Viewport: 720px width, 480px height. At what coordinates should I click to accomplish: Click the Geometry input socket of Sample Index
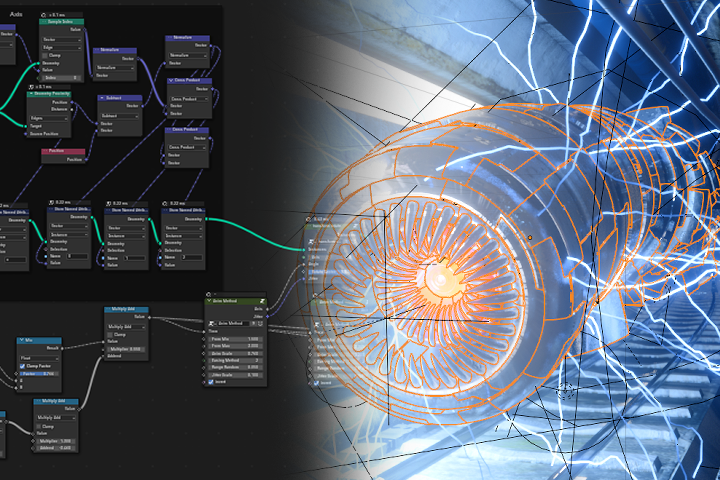click(39, 63)
